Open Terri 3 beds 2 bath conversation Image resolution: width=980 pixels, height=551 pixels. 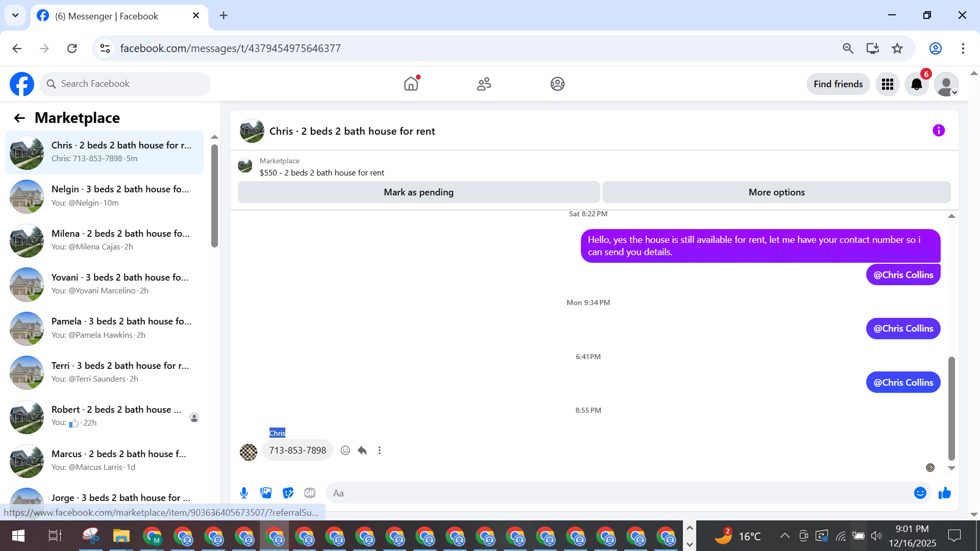pos(104,372)
